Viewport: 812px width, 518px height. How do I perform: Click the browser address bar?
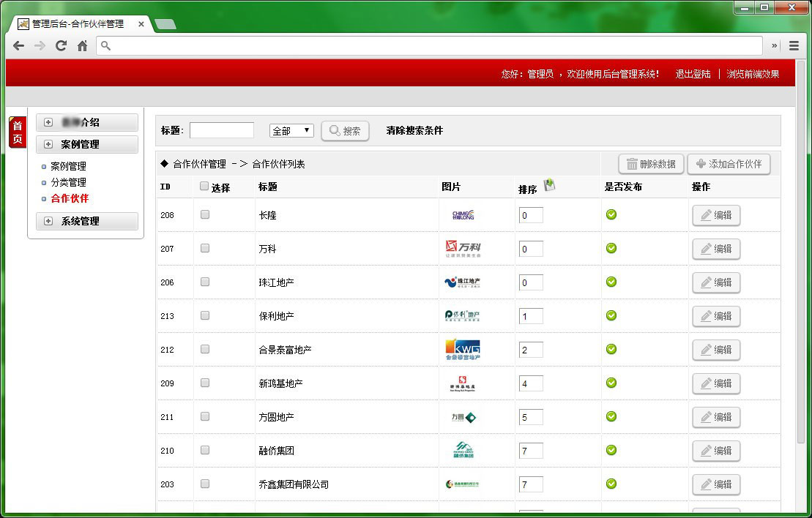point(429,45)
